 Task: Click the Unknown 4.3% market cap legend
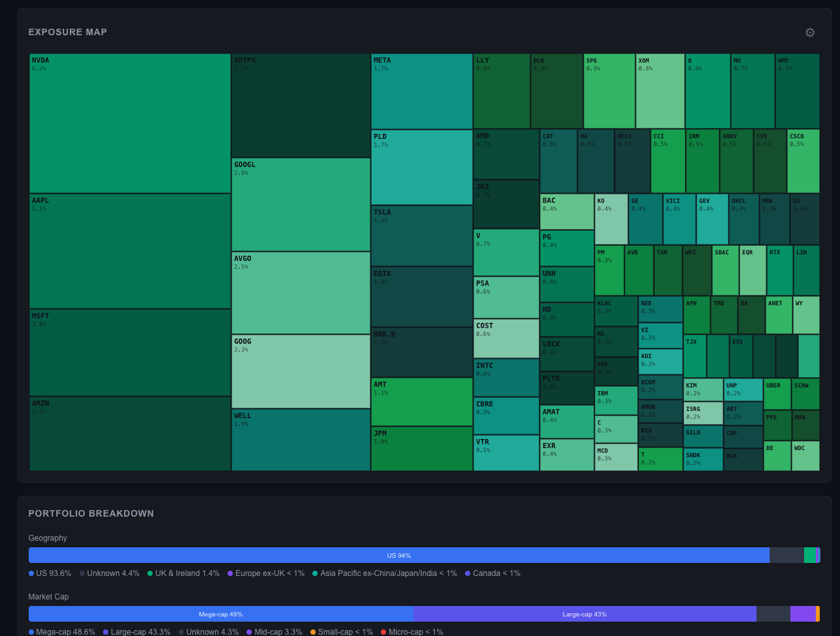tap(209, 632)
